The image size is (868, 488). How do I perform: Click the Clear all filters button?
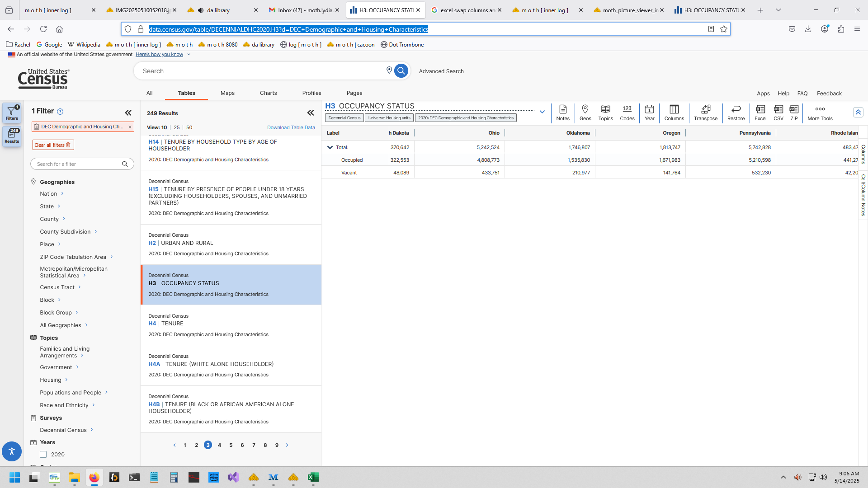[53, 145]
